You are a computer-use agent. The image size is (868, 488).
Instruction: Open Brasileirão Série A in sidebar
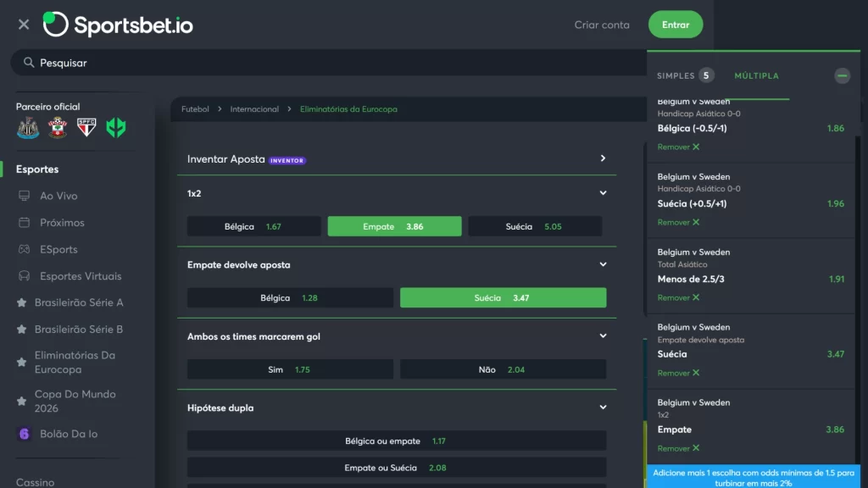coord(79,302)
